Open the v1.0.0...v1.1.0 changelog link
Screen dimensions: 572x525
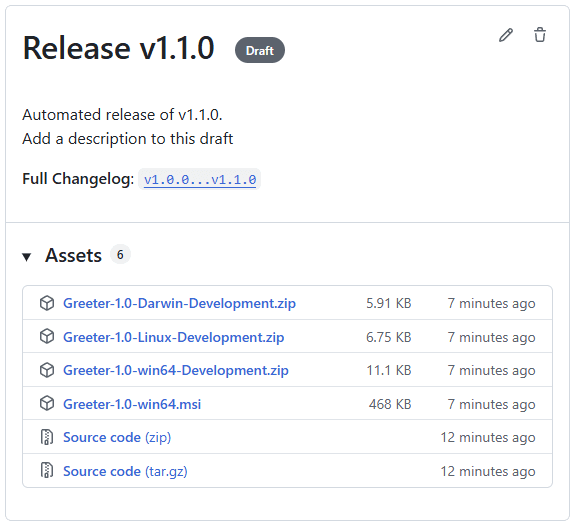pos(200,179)
